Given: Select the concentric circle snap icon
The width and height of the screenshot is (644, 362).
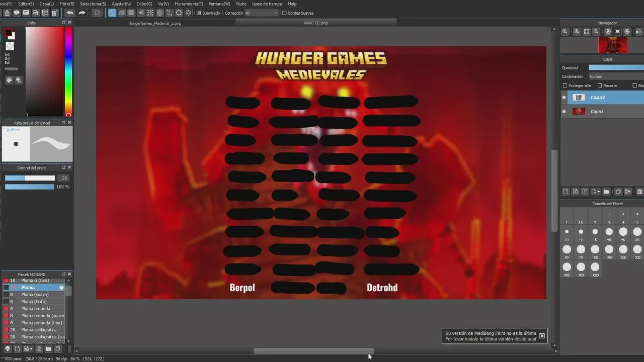Looking at the screenshot, I should pyautogui.click(x=160, y=13).
